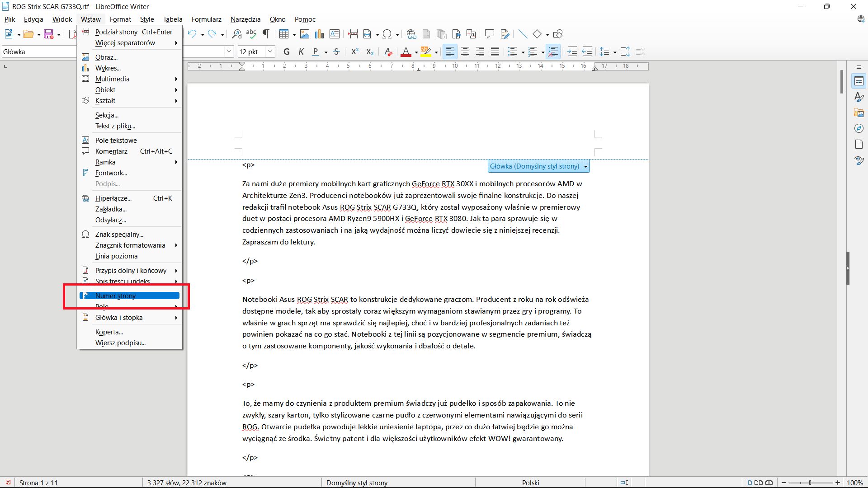Insert a table from the toolbar
The width and height of the screenshot is (868, 488).
click(x=284, y=34)
